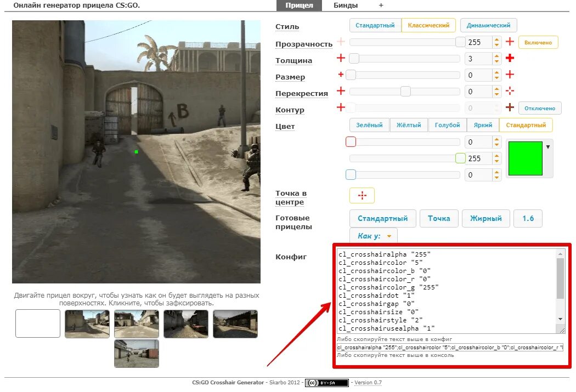576x392 pixels.
Task: Click the opaque crosshair icon right of transparency value
Action: (x=510, y=42)
